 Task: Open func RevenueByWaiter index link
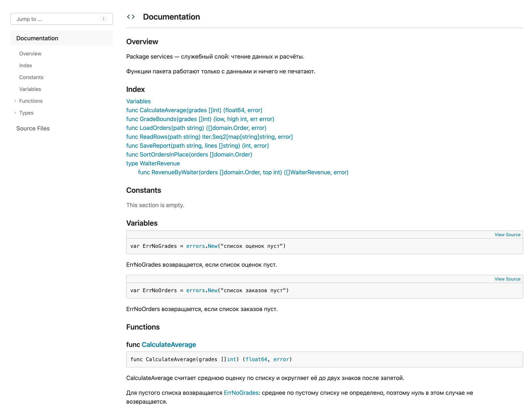tap(243, 172)
